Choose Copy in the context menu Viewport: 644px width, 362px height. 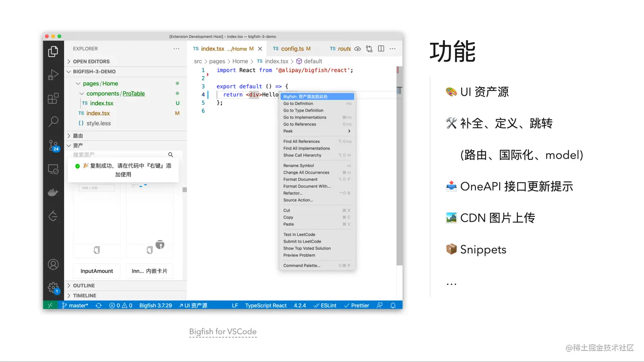(x=317, y=217)
